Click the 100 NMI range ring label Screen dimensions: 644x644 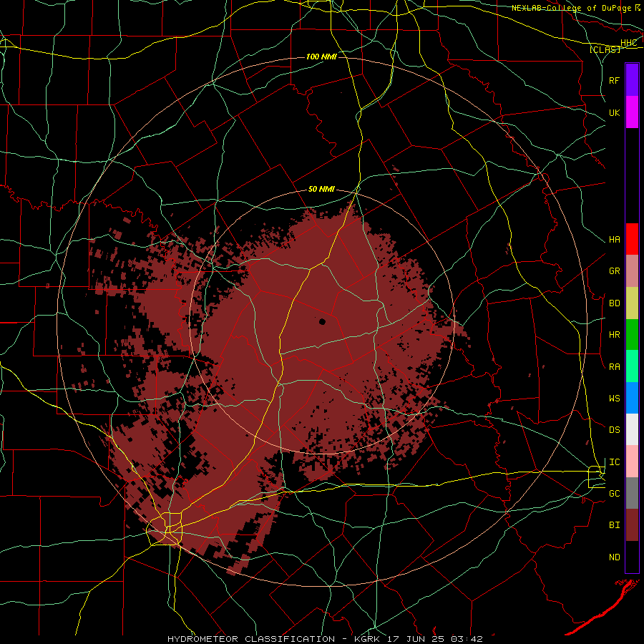click(x=321, y=57)
